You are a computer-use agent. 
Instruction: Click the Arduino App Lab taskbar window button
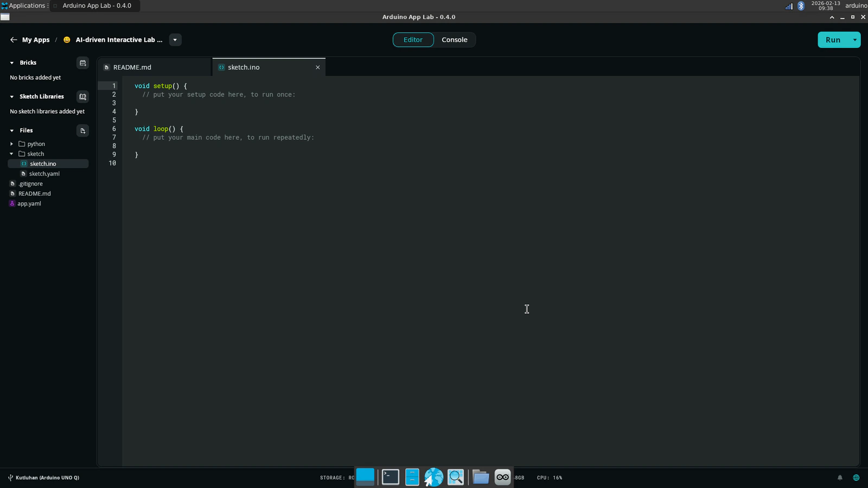(x=95, y=6)
